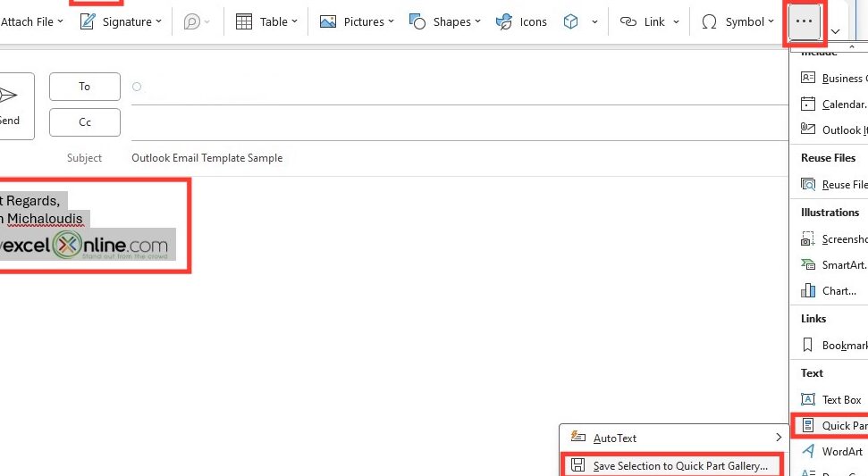Click overflow menu scroll-up arrow
Image resolution: width=868 pixels, height=476 pixels.
(851, 47)
